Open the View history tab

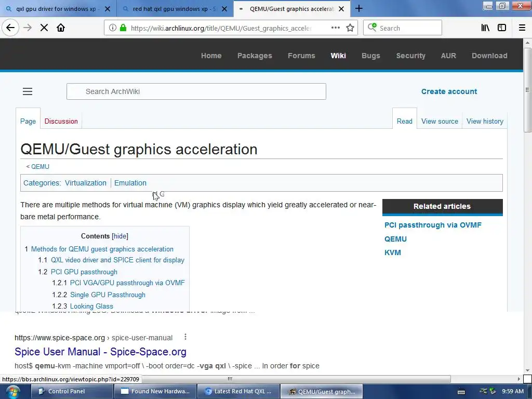coord(485,121)
